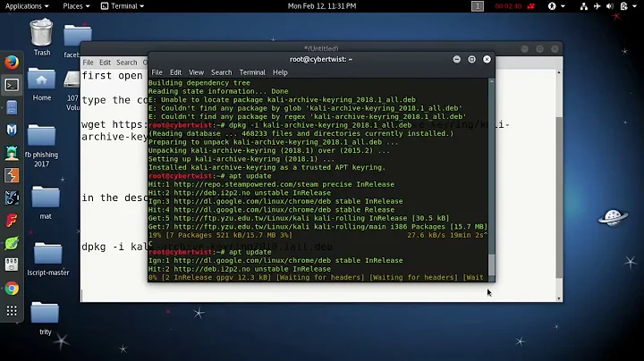Click the 'Reading state information... Done' line
Viewport: 644px width, 361px height.
[218, 91]
